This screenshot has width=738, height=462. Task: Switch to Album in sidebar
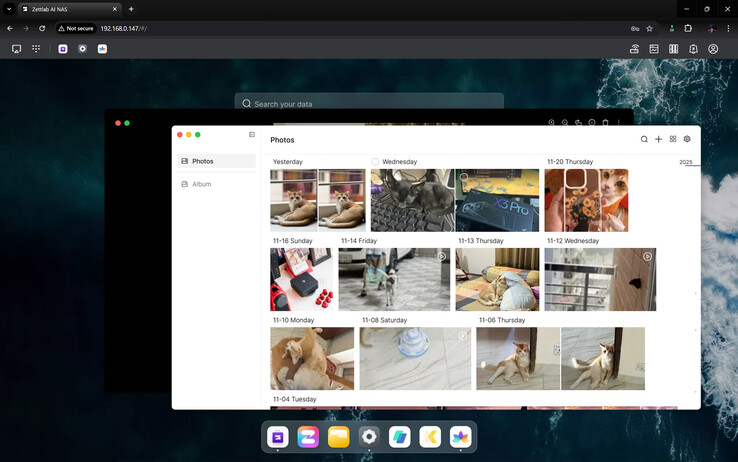201,184
